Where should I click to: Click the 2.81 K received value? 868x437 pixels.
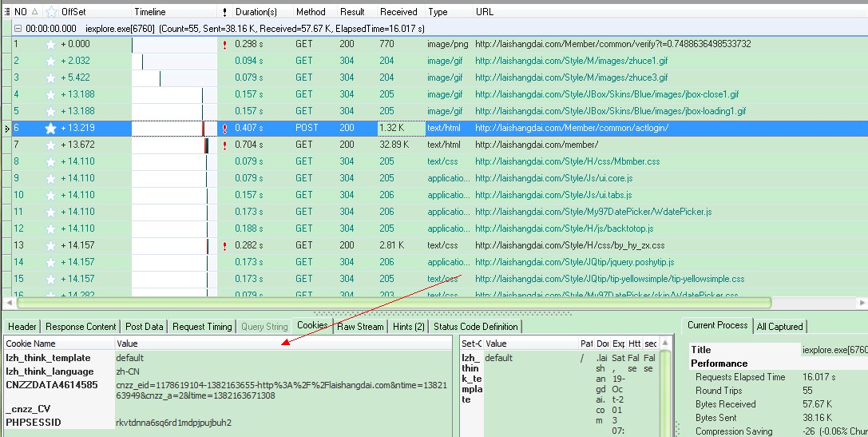tap(391, 245)
